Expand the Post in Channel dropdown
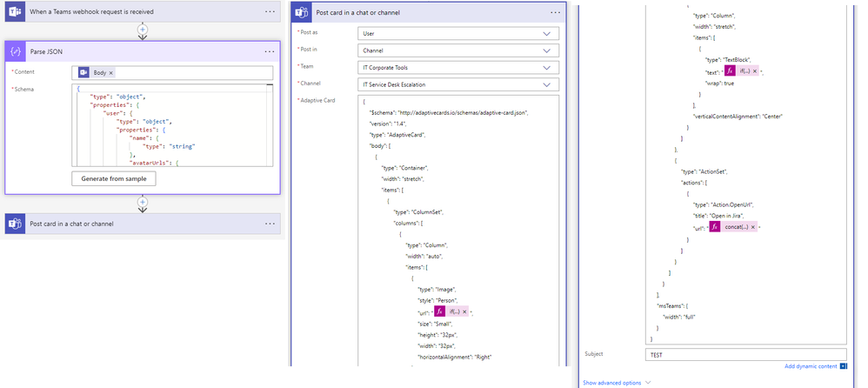868x388 pixels. 458,50
